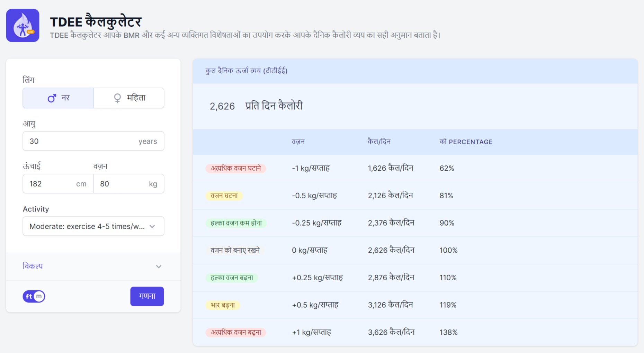The height and width of the screenshot is (353, 644).
Task: Click the वज़न weight field in kg
Action: click(121, 184)
